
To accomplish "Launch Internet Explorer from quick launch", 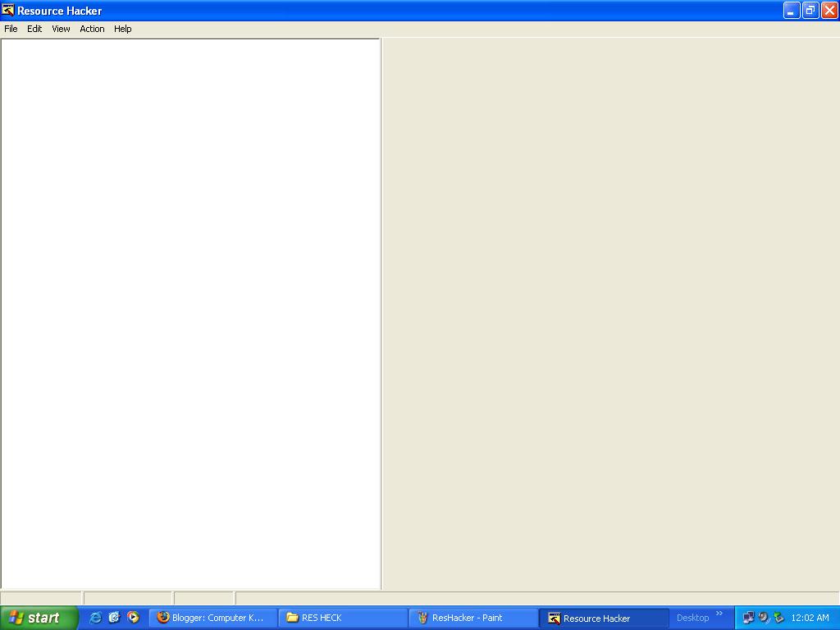I will pos(95,618).
